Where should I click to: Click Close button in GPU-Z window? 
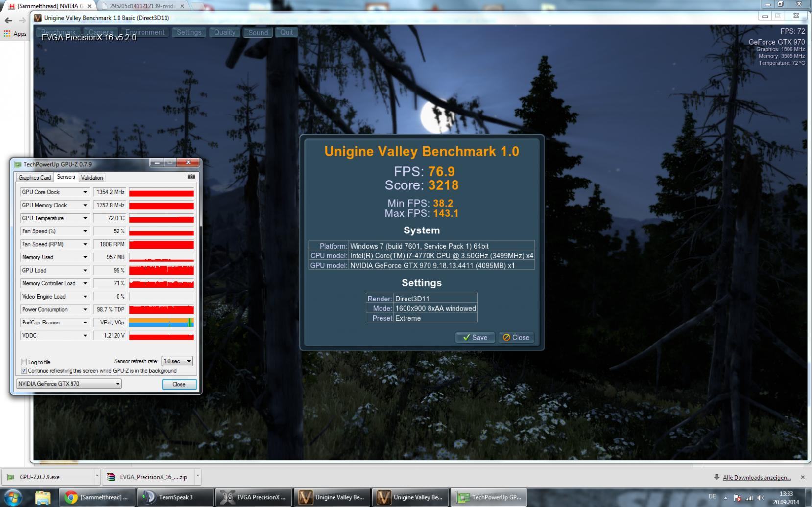pyautogui.click(x=179, y=384)
